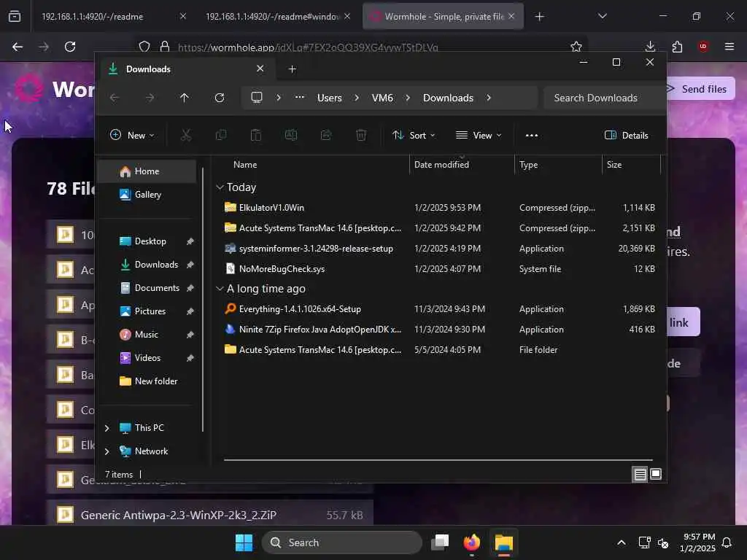Image resolution: width=747 pixels, height=560 pixels.
Task: Click Send files on Wormhole page
Action: 700,89
